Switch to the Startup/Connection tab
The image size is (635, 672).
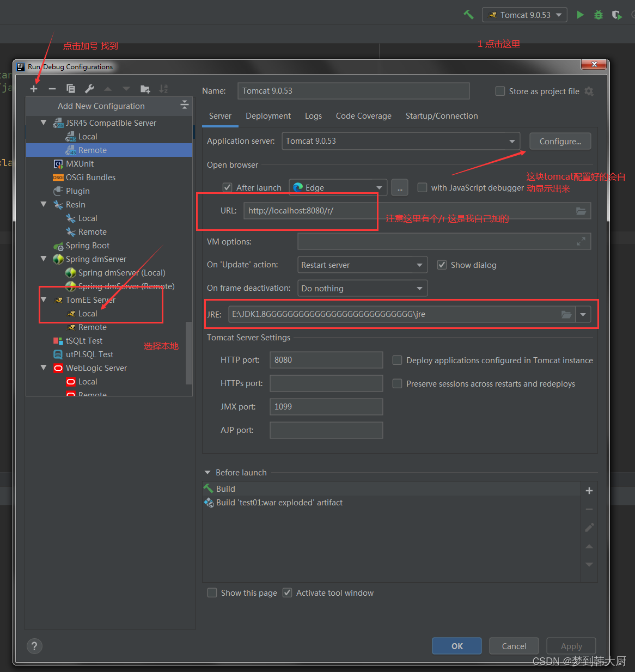tap(442, 116)
